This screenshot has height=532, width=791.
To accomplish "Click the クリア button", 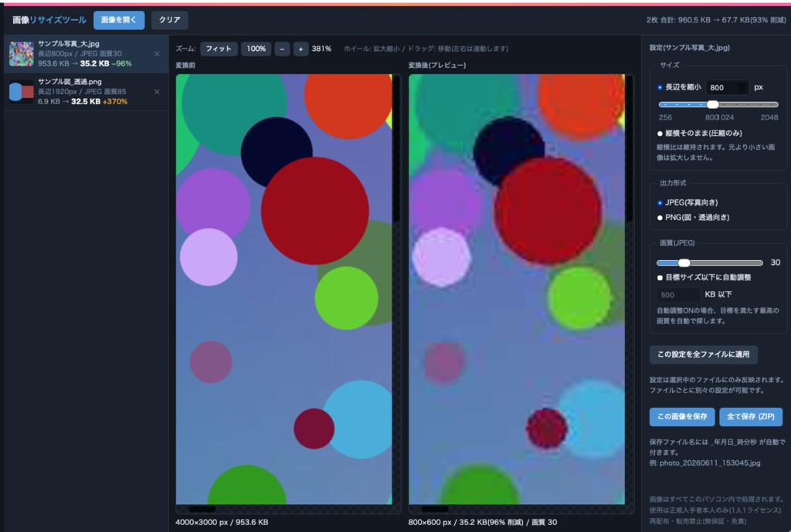I will 169,20.
